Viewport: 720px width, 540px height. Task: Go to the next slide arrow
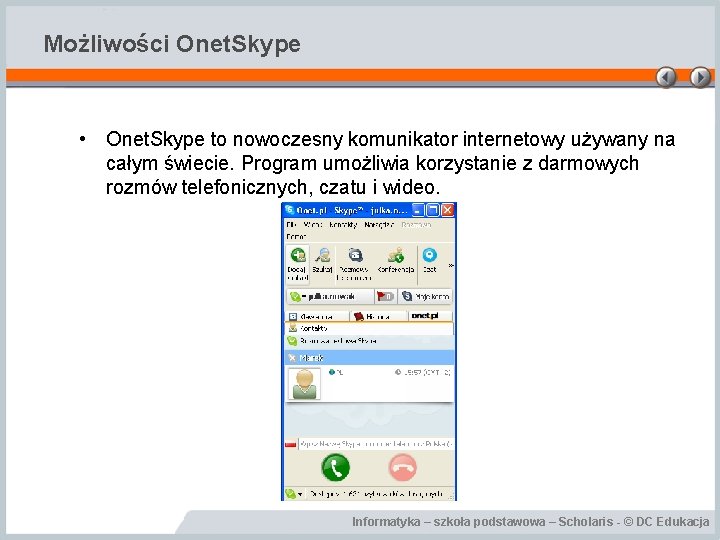[700, 77]
